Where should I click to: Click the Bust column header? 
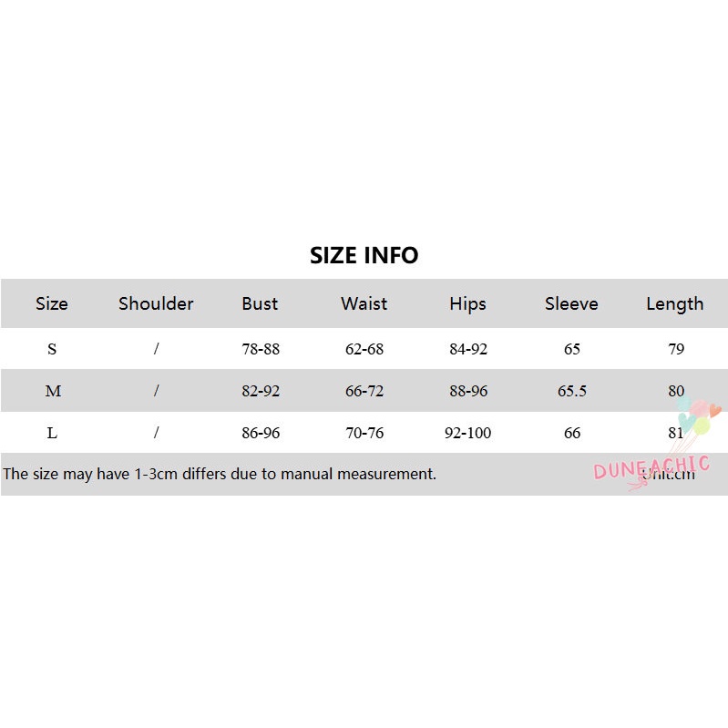pos(260,303)
